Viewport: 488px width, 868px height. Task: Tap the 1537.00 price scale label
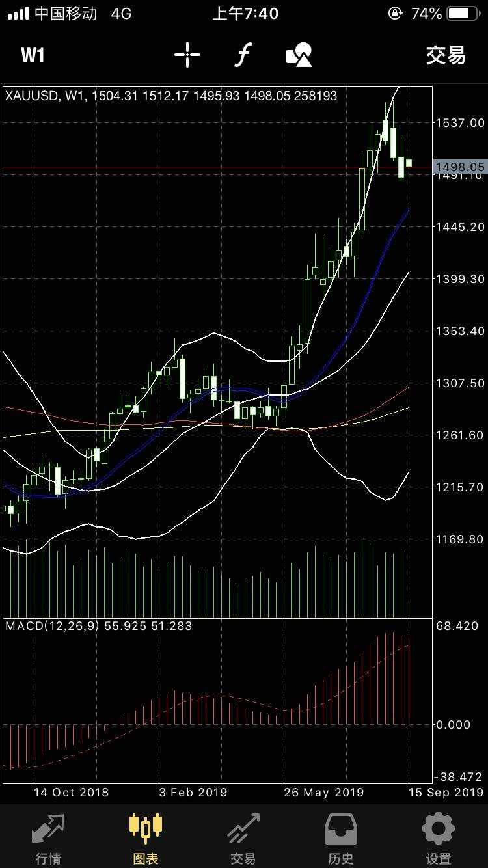click(460, 122)
